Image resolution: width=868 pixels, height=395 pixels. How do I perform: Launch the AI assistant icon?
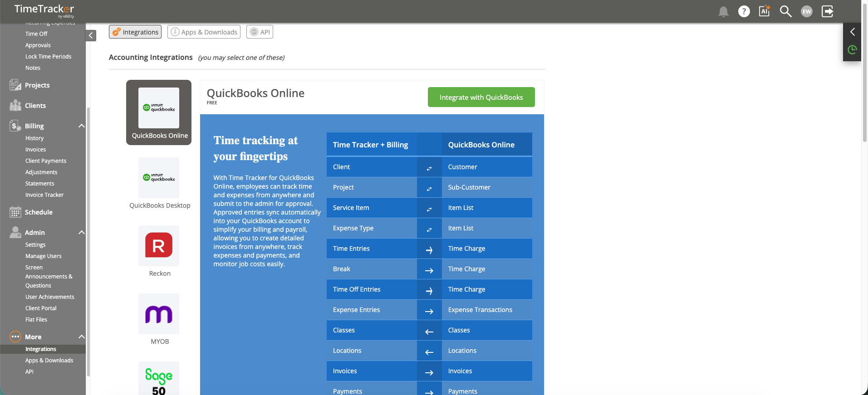(x=765, y=11)
